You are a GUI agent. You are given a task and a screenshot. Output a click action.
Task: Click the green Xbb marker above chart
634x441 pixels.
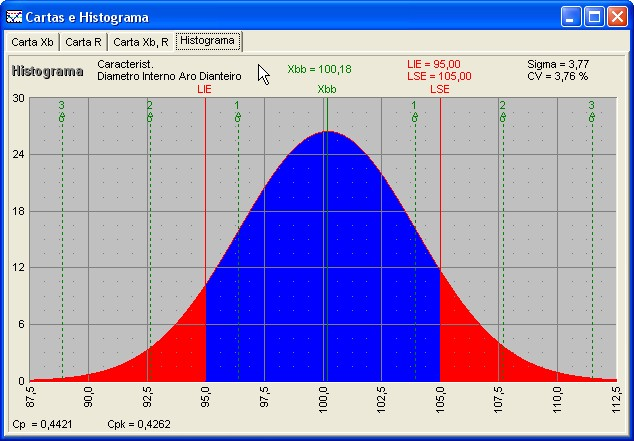[327, 89]
